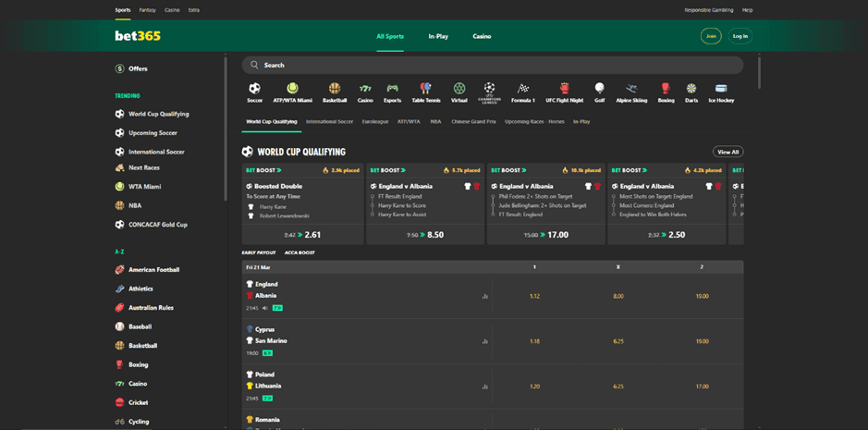The height and width of the screenshot is (430, 868).
Task: Switch to the NBA competition tab
Action: click(435, 121)
